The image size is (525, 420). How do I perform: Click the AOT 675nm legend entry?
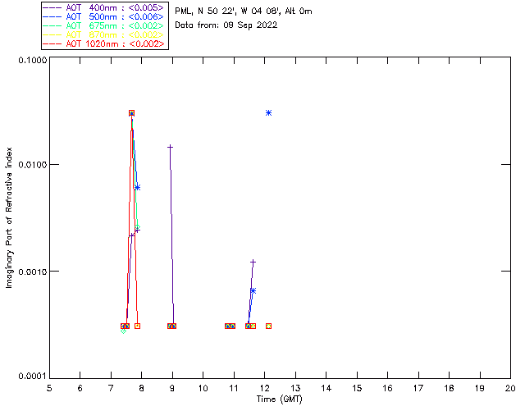click(x=103, y=25)
